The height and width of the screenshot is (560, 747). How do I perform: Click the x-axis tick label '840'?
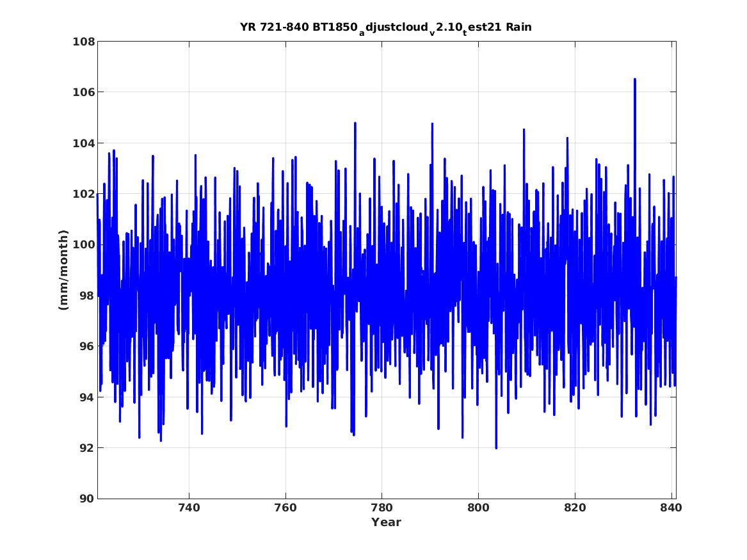pyautogui.click(x=671, y=508)
